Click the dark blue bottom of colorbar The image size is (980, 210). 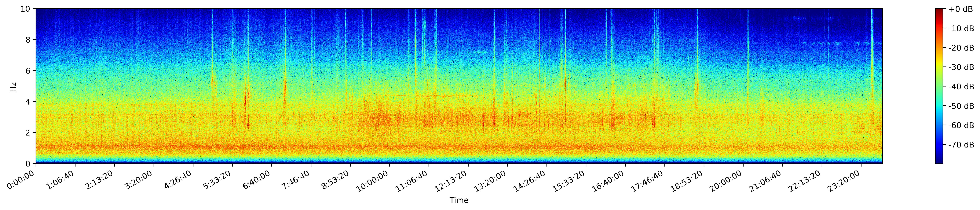point(939,161)
